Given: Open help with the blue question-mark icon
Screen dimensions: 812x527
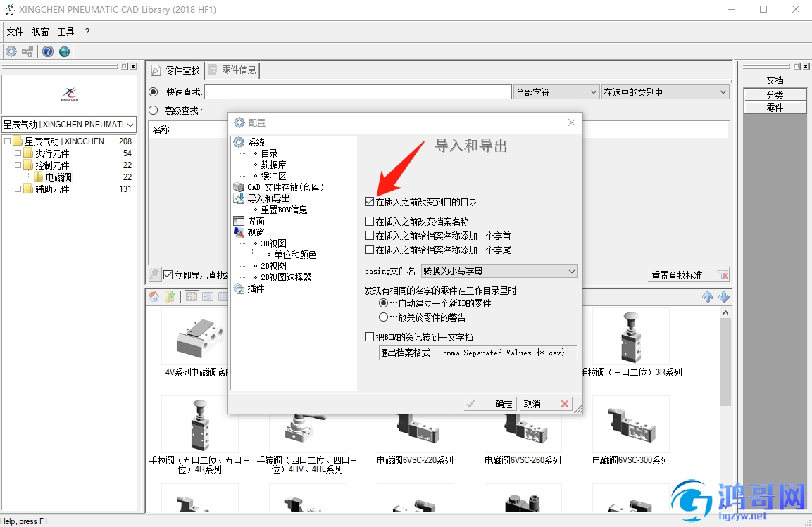Looking at the screenshot, I should coord(48,51).
